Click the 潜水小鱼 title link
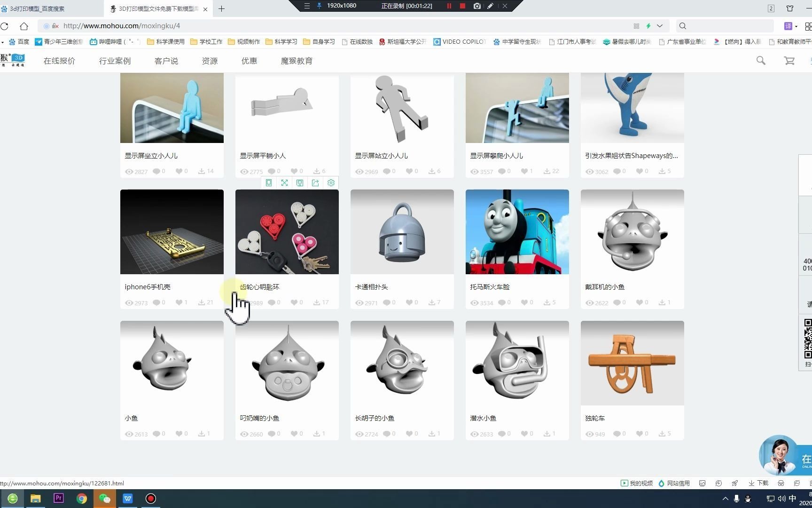This screenshot has width=812, height=508. tap(483, 418)
